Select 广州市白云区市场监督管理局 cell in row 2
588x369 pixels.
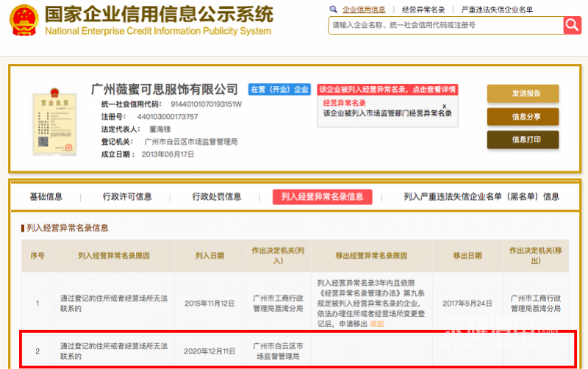click(x=278, y=351)
